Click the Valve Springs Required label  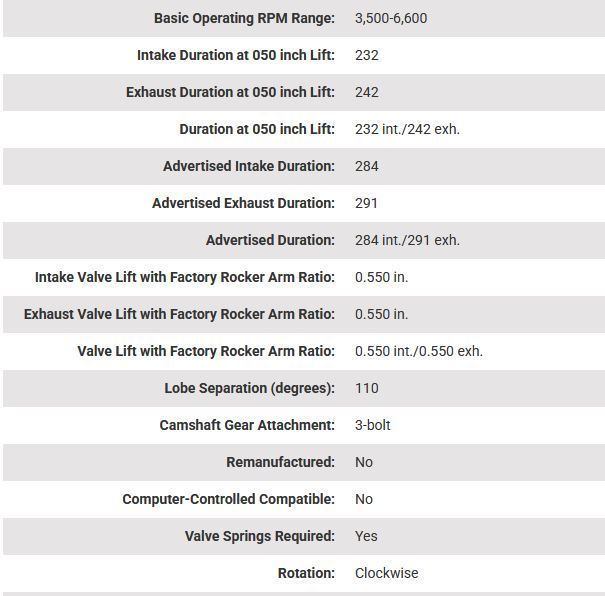point(260,536)
